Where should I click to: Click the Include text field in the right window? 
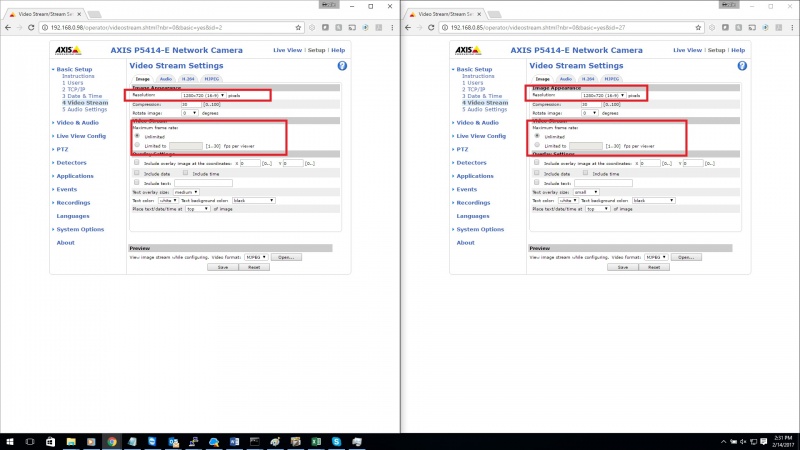click(603, 183)
